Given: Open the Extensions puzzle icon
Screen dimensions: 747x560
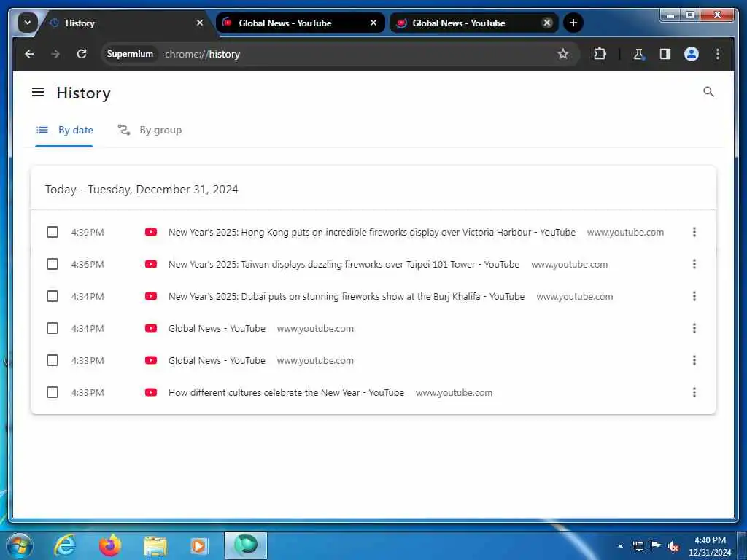Looking at the screenshot, I should coord(600,54).
